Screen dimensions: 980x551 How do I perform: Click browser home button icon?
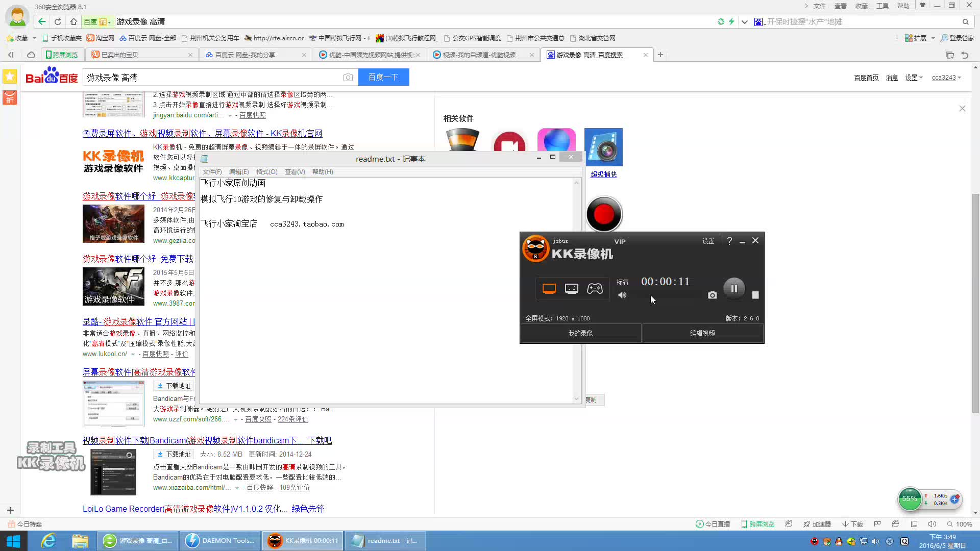click(x=73, y=21)
